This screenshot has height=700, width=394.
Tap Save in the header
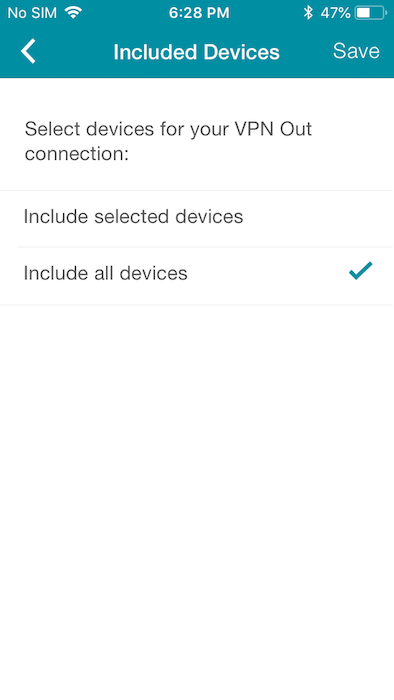356,51
